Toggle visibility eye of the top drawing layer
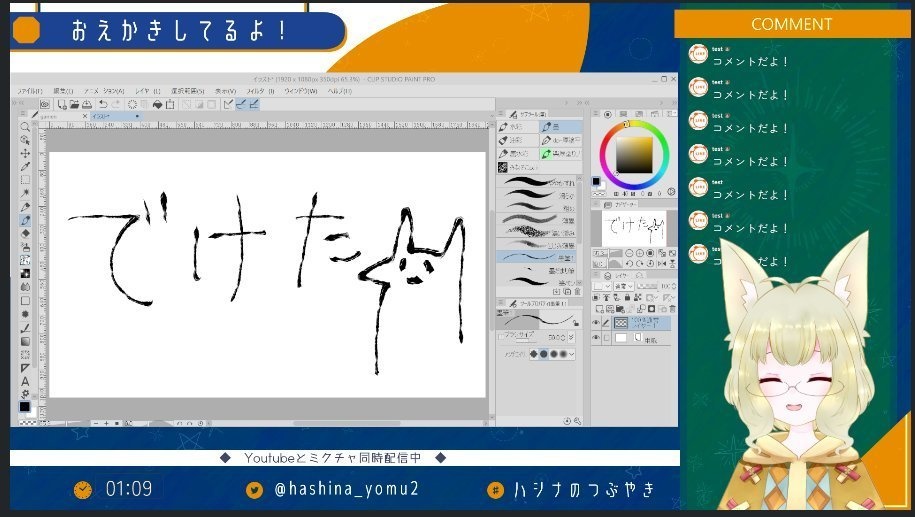915x517 pixels. [596, 323]
